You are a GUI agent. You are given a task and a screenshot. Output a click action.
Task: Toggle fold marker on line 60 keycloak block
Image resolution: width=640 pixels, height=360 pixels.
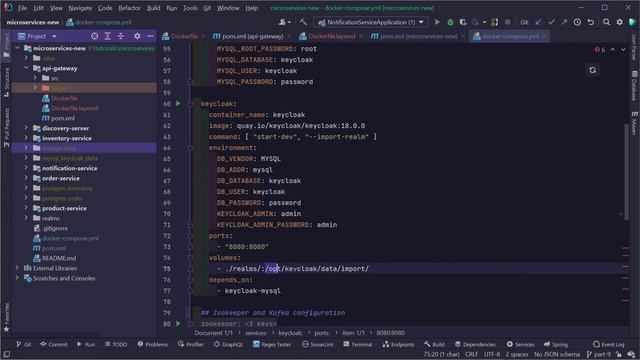[190, 104]
